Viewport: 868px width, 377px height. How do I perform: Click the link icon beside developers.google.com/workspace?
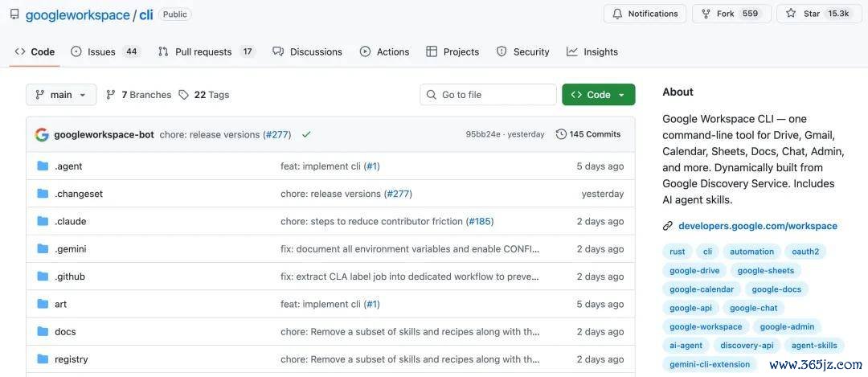click(668, 226)
